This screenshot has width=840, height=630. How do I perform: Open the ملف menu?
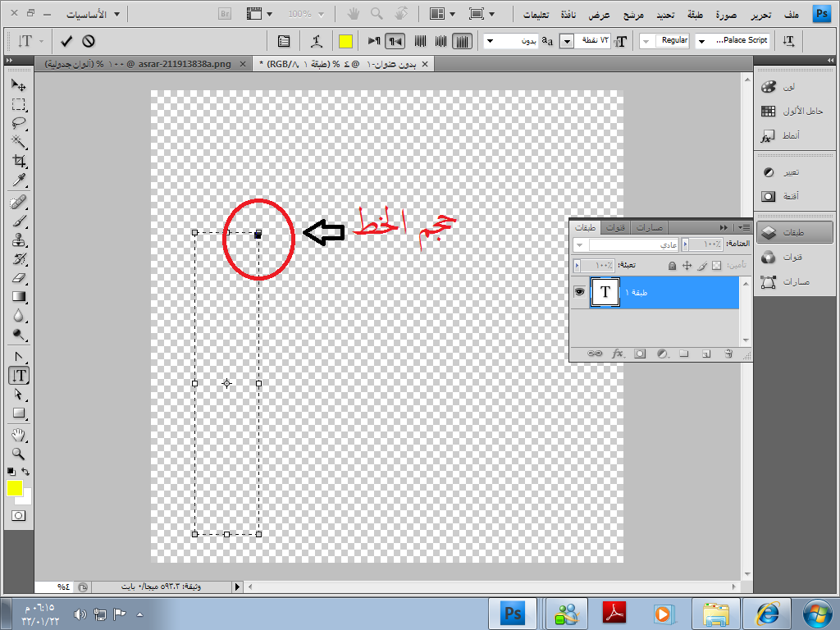click(x=791, y=14)
